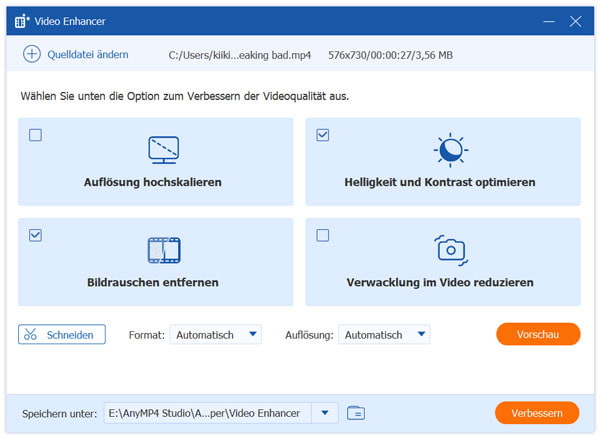Enable Verwacklung im Video reduzieren checkbox

[323, 235]
